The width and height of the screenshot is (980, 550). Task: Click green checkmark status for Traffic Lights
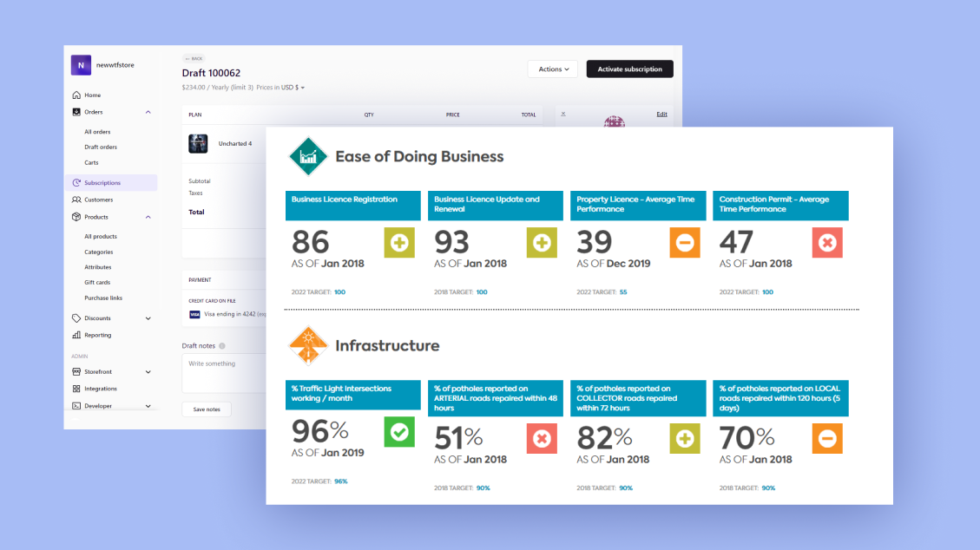(x=399, y=432)
